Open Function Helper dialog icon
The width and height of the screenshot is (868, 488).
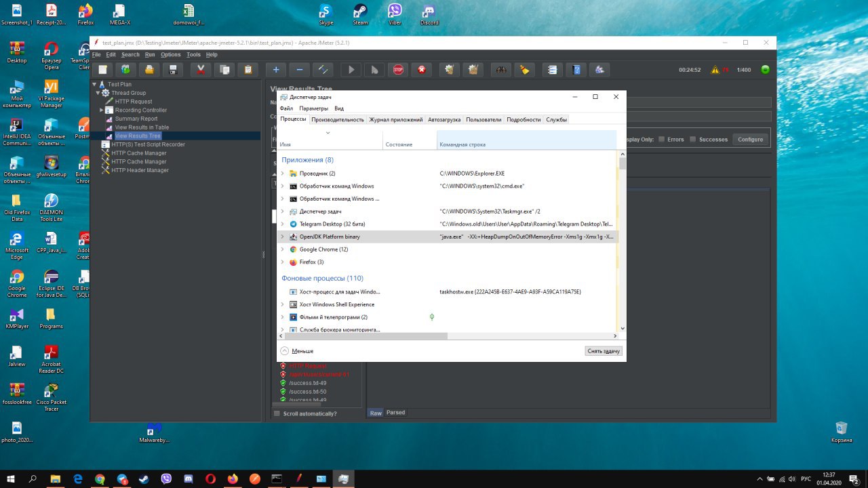point(553,69)
